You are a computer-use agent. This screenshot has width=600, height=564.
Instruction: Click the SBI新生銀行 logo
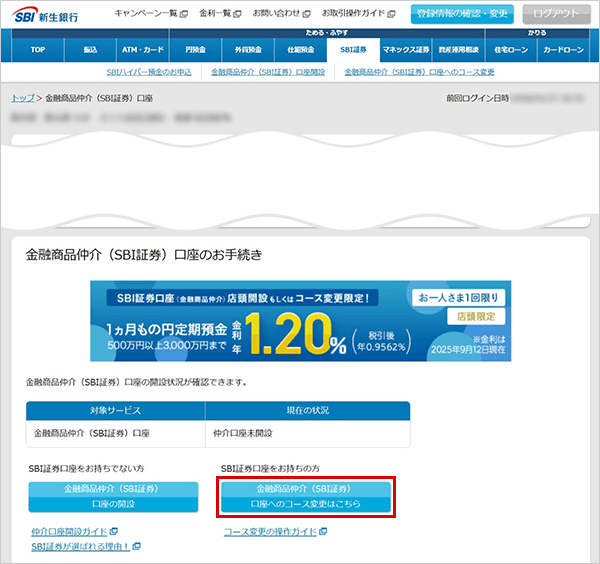(x=46, y=15)
